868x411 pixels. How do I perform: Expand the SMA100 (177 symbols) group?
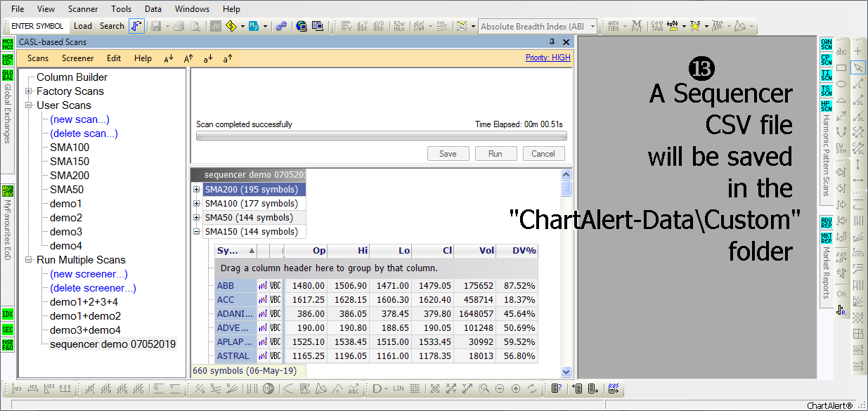click(197, 204)
